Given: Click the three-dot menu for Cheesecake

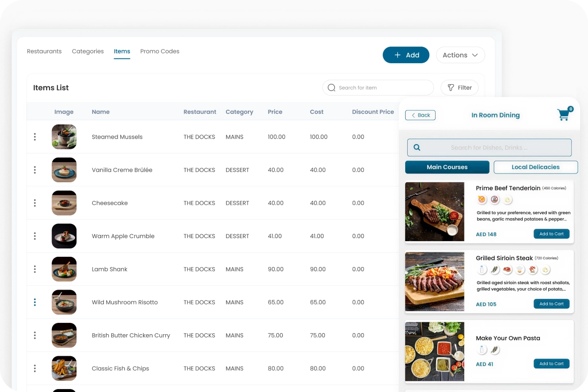Looking at the screenshot, I should 35,203.
